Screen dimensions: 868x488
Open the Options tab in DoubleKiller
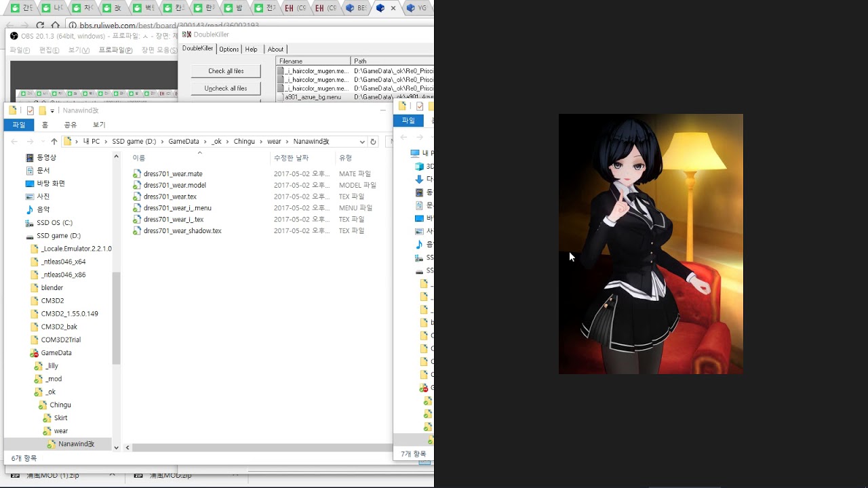229,49
